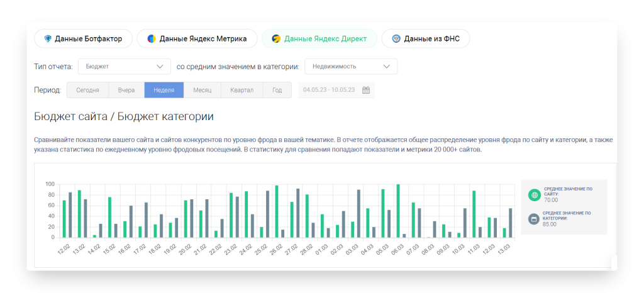Click the Неделя period button
Screen dimensions: 644x293
[164, 90]
